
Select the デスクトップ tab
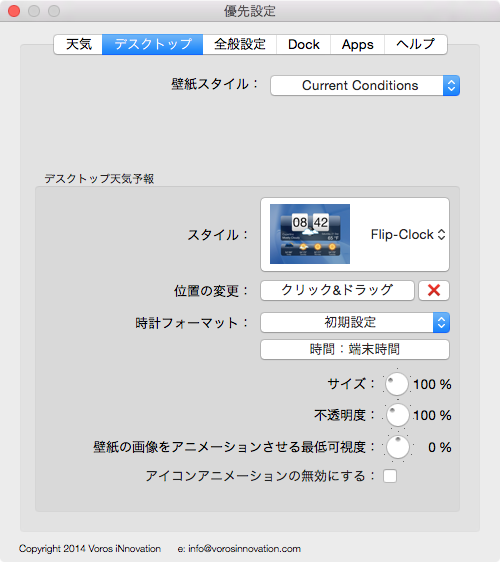point(153,44)
